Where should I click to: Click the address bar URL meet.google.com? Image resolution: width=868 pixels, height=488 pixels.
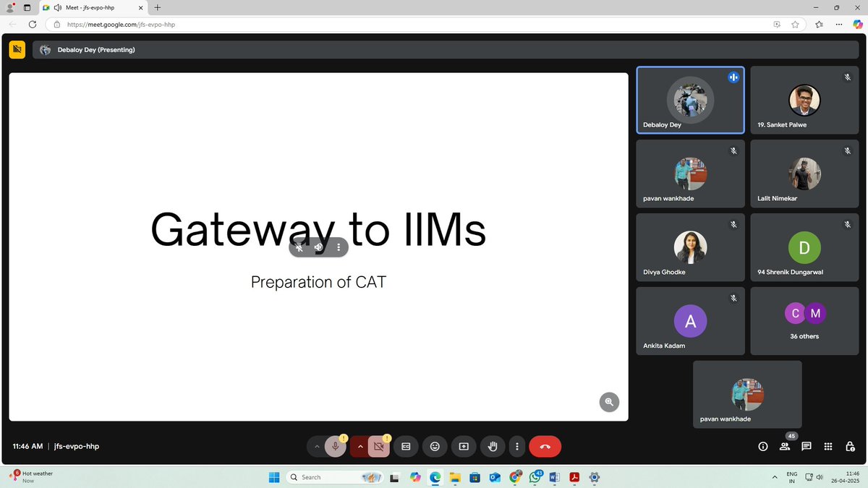click(121, 24)
